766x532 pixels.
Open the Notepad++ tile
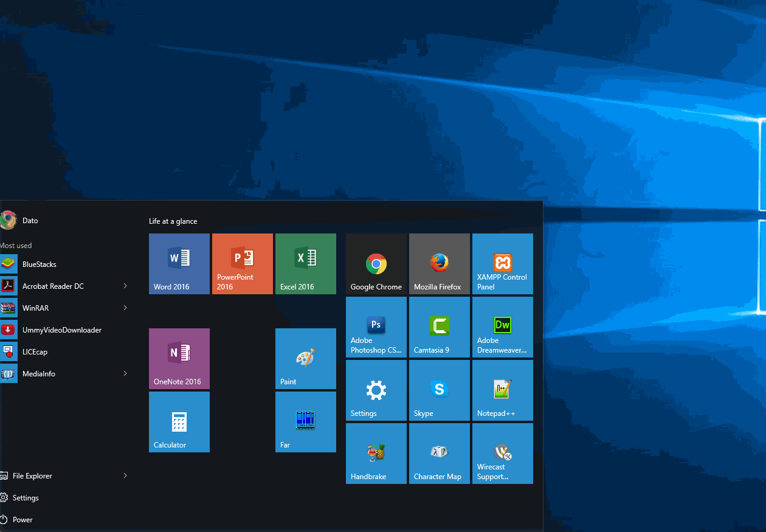point(503,390)
